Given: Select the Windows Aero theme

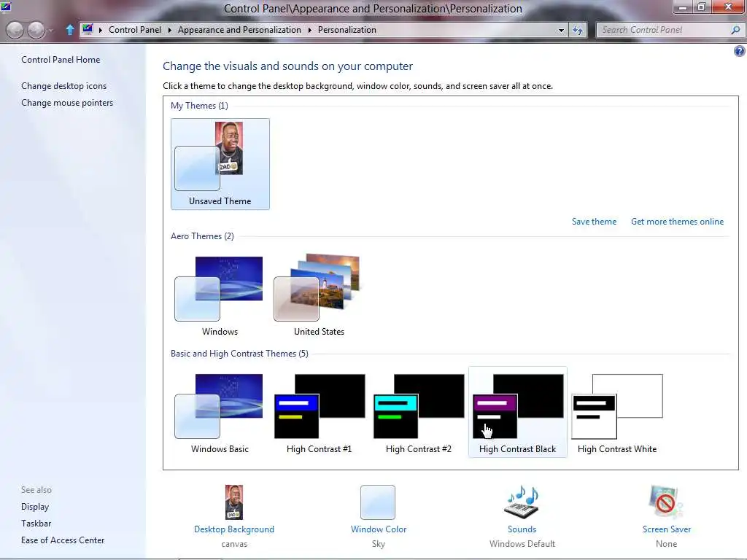Looking at the screenshot, I should point(220,295).
